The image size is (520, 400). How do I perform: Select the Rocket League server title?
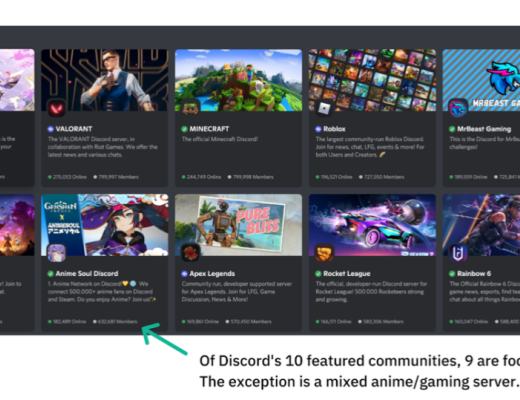347,274
